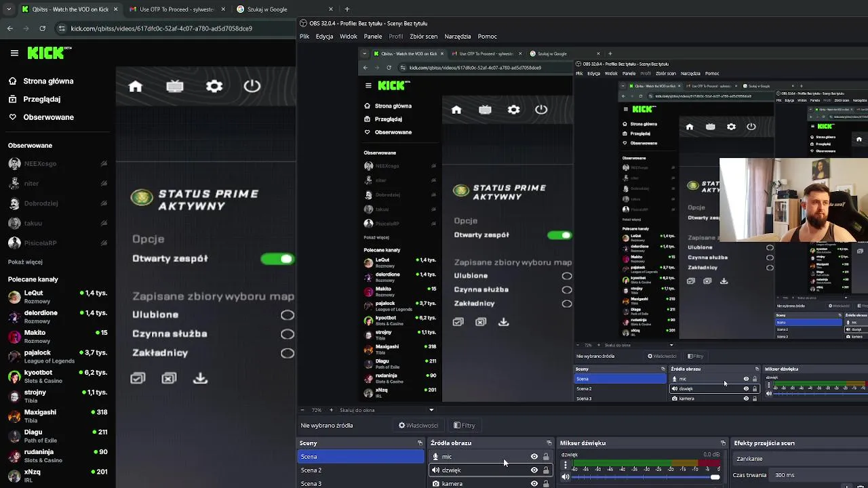The height and width of the screenshot is (488, 868).
Task: Open the delordione recommended channel
Action: point(58,317)
